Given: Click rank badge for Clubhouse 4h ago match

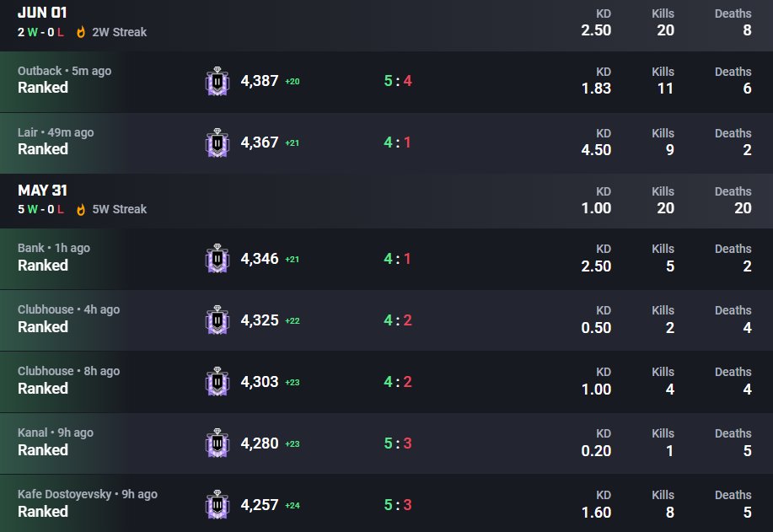Looking at the screenshot, I should 217,320.
